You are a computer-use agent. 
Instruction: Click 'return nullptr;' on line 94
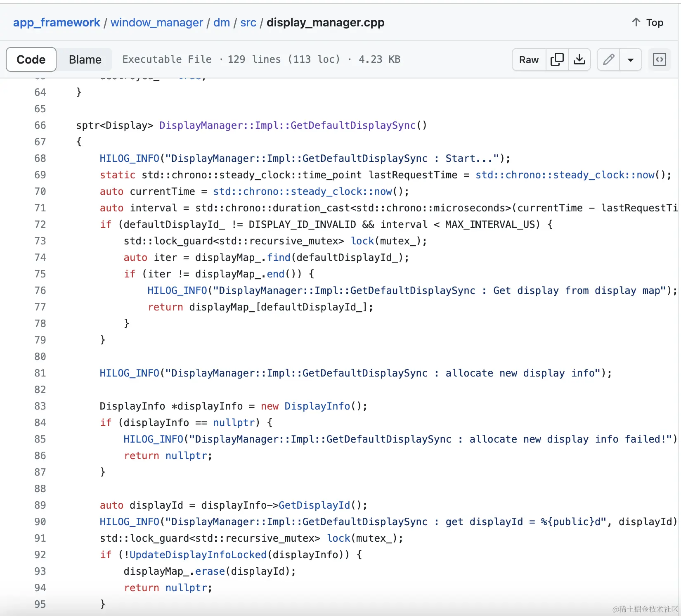[x=168, y=588]
